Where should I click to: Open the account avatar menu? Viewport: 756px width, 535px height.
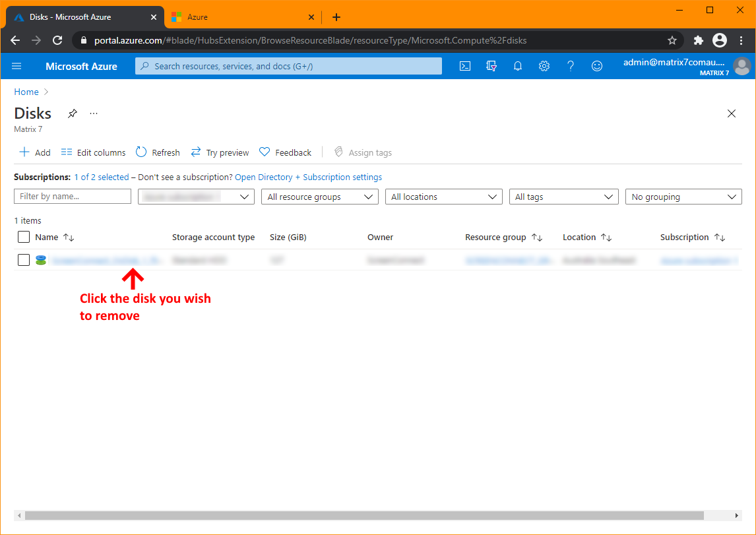click(x=741, y=66)
